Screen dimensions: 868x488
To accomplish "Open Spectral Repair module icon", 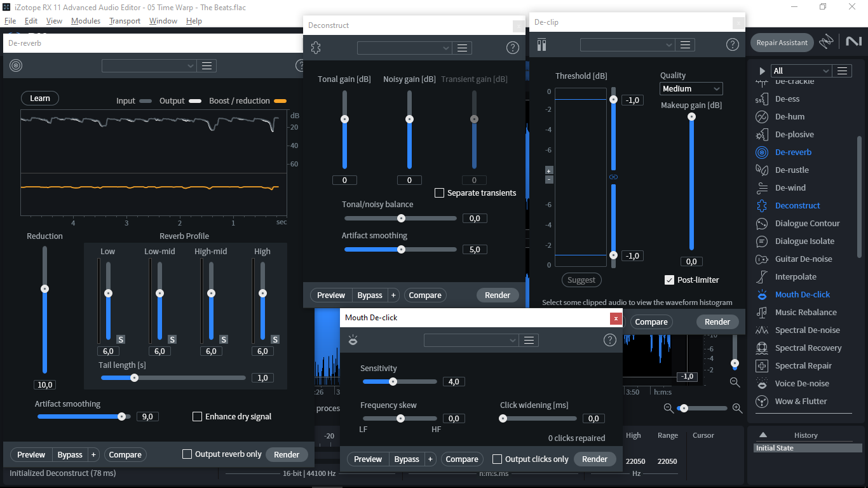I will pos(762,366).
